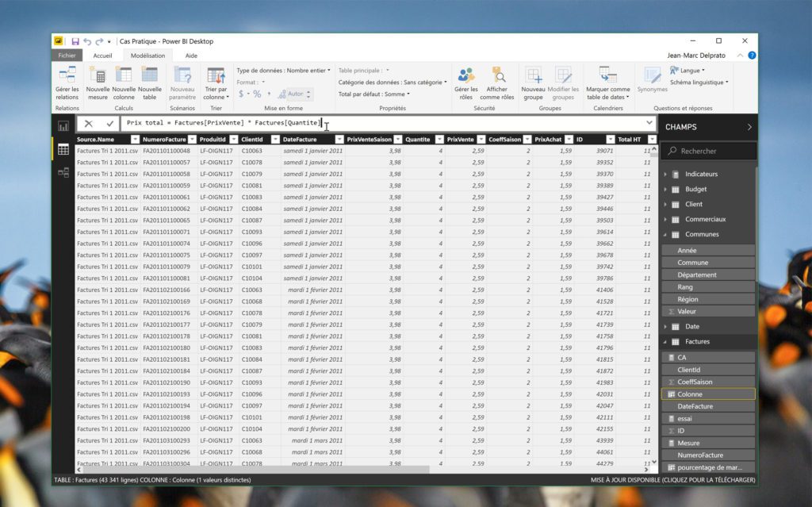Open Gérer les rôles
This screenshot has width=812, height=507.
click(x=466, y=83)
